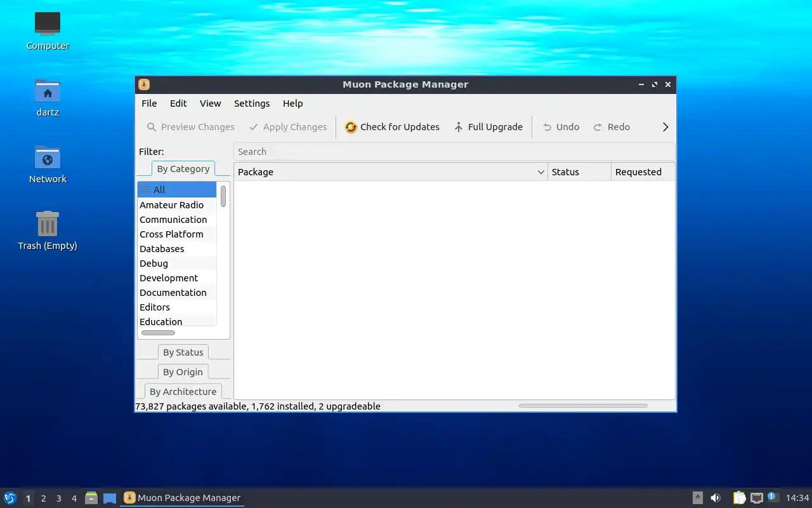Open the file manager panel launcher
Screen dimensions: 812x508
point(91,498)
